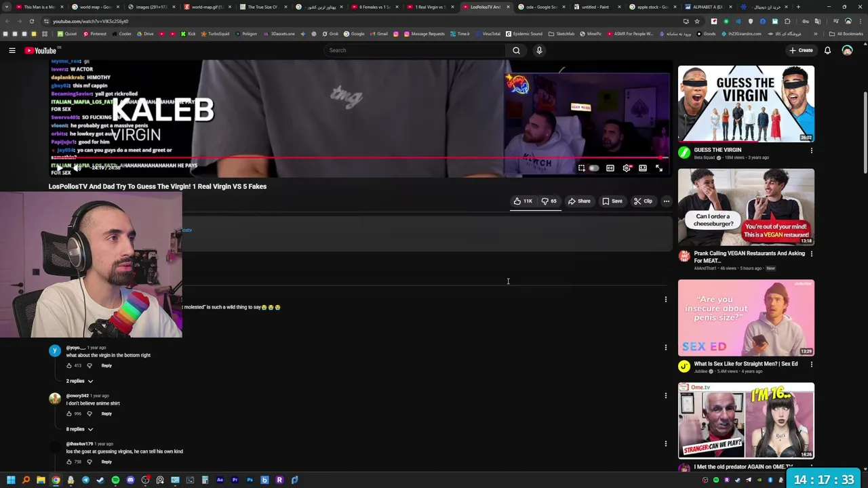Screen dimensions: 868x488
Task: Open menu for GUESS THE VIRGIN suggestion
Action: coord(812,150)
